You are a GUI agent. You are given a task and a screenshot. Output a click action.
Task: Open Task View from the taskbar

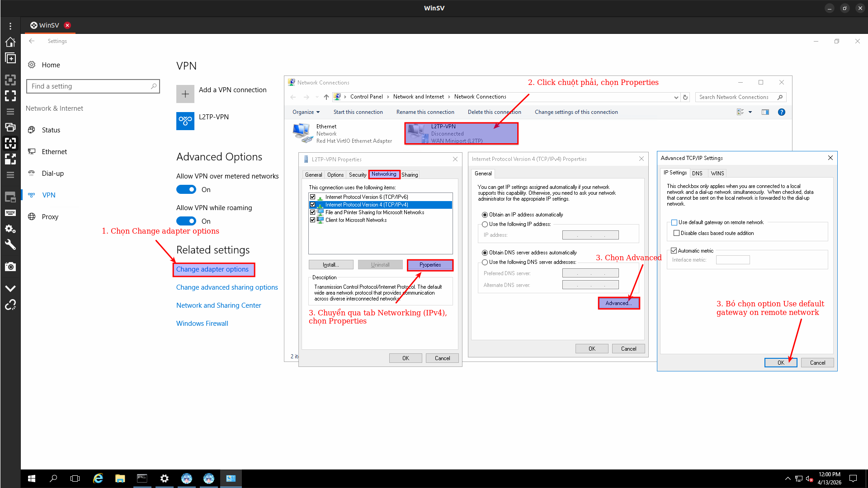pyautogui.click(x=75, y=479)
